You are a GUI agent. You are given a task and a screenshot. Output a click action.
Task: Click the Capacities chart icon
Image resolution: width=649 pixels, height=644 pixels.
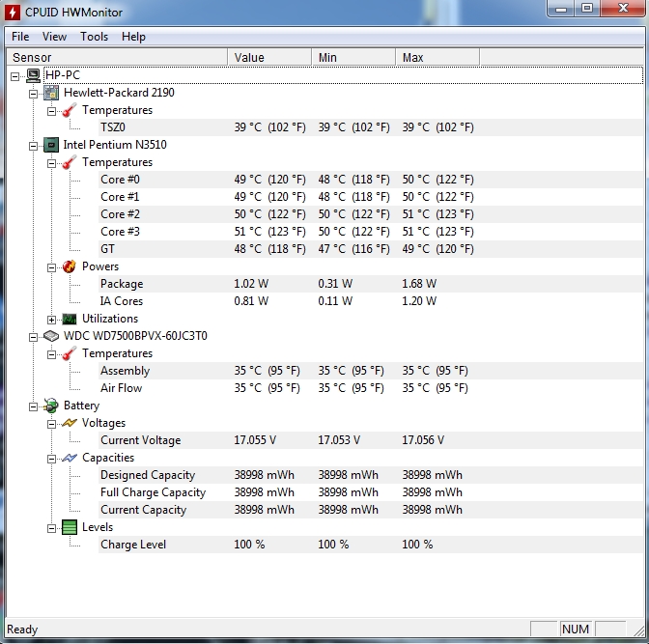click(x=70, y=458)
